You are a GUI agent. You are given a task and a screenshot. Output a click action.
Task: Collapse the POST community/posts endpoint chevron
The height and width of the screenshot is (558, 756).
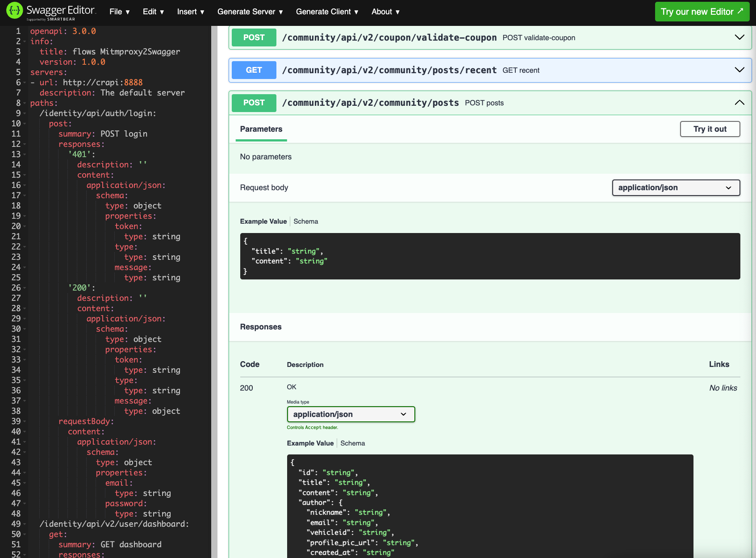click(x=739, y=103)
